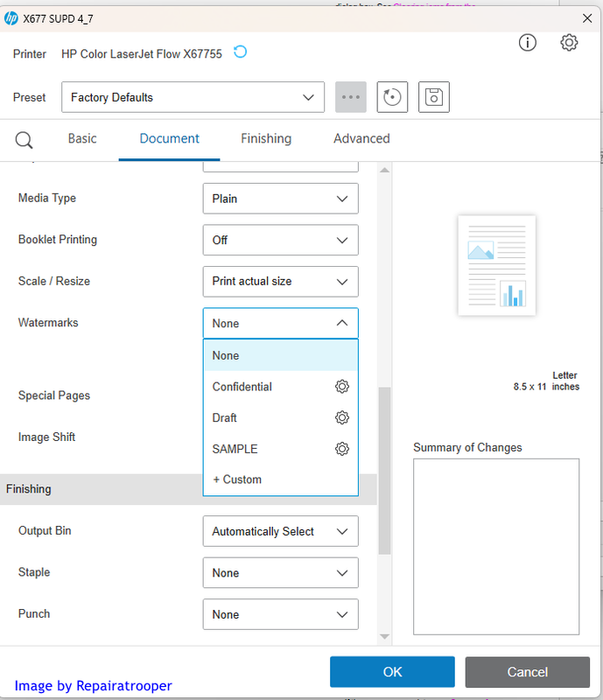Click the settings scrollbar thumb
Viewport: 603px width, 700px height.
tap(384, 471)
